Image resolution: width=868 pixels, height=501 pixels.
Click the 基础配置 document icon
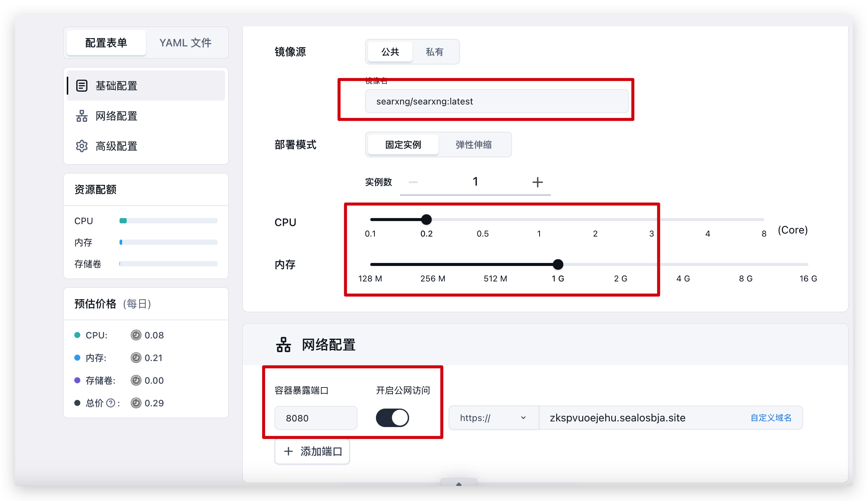pyautogui.click(x=82, y=86)
